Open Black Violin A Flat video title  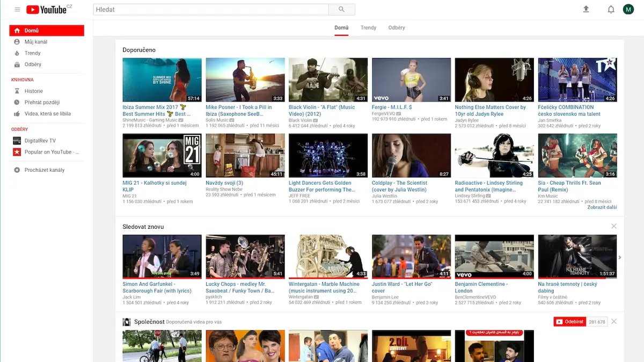322,111
